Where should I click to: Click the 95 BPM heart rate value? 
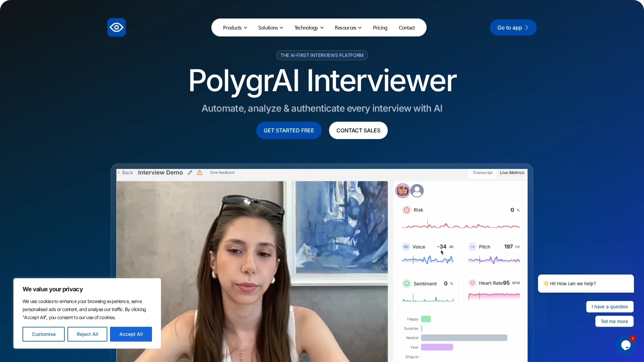point(511,283)
